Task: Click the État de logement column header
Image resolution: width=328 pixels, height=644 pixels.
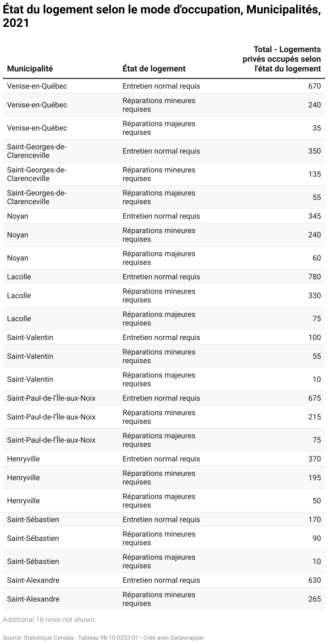Action: click(x=154, y=68)
